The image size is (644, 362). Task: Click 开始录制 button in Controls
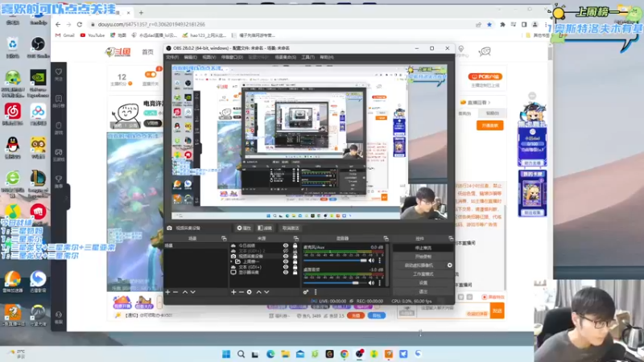click(423, 257)
